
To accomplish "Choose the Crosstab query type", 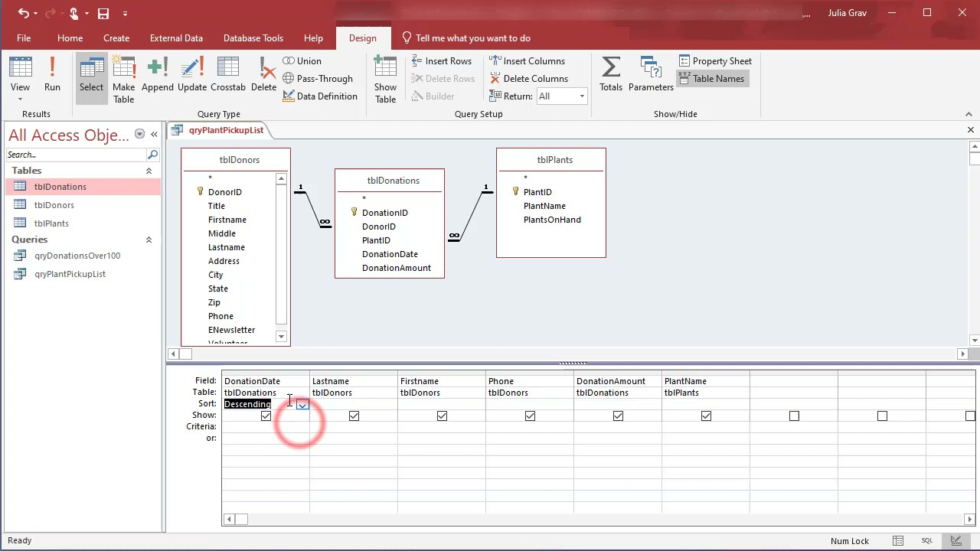I will pos(228,74).
